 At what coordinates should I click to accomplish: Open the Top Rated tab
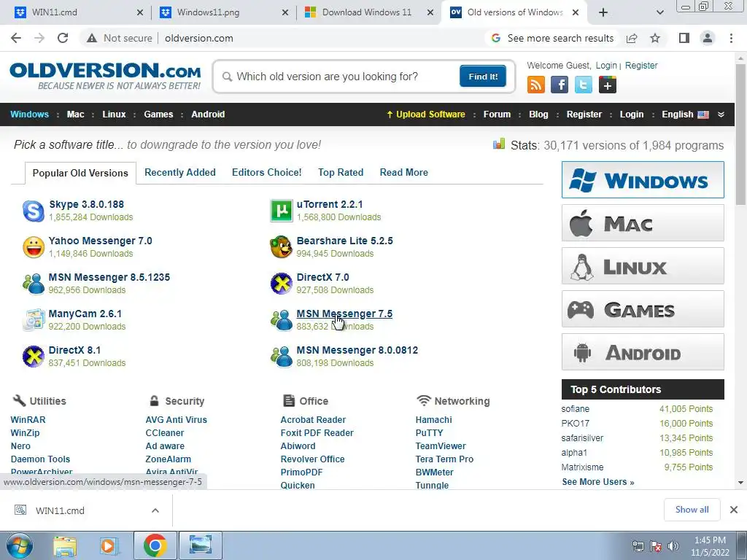pos(341,172)
